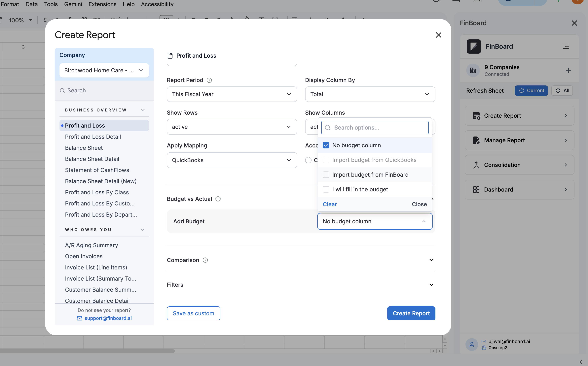Open the Gemini menu

73,4
